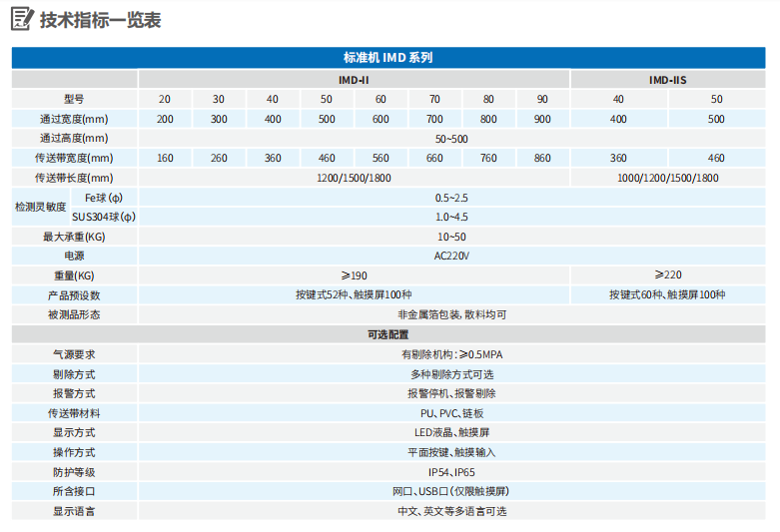Click the 通过高度 value 50~500
The width and height of the screenshot is (780, 532).
[451, 138]
